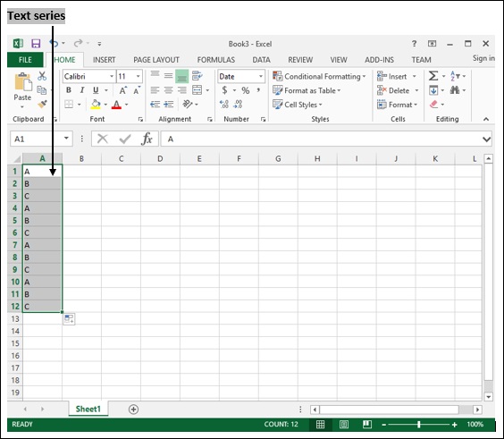The width and height of the screenshot is (504, 439).
Task: Click the Increase Indent icon
Action: click(168, 105)
